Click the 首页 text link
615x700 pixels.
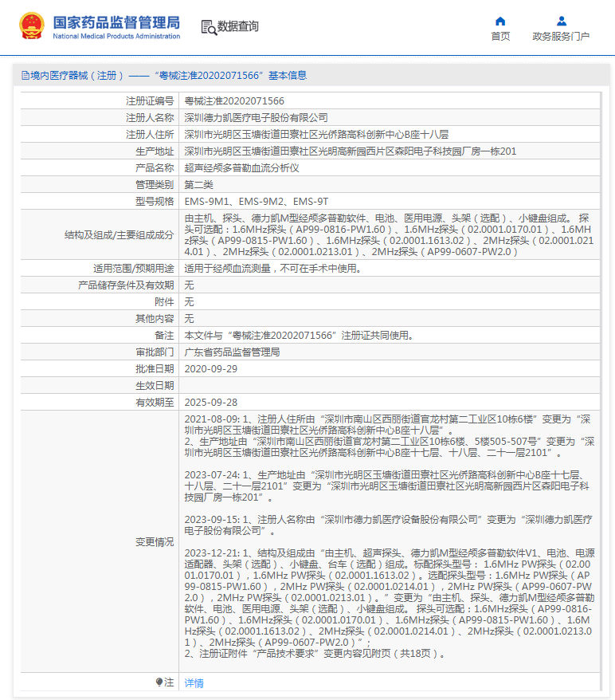(x=500, y=36)
